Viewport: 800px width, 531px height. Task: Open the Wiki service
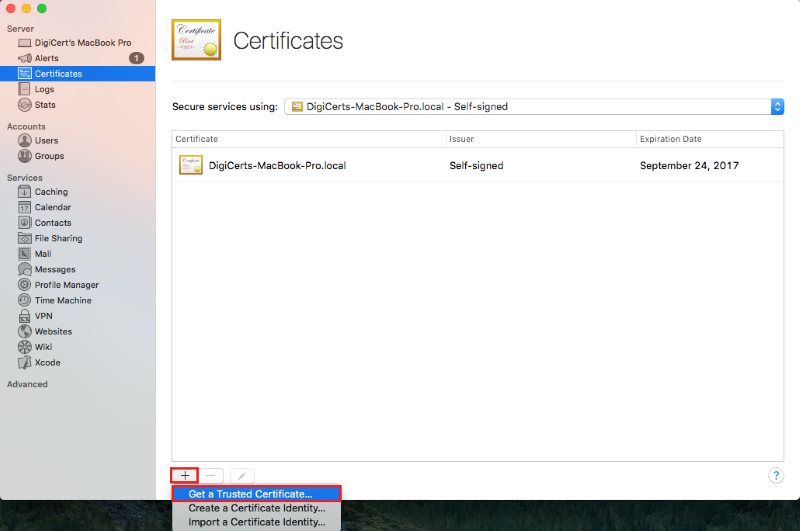(44, 347)
